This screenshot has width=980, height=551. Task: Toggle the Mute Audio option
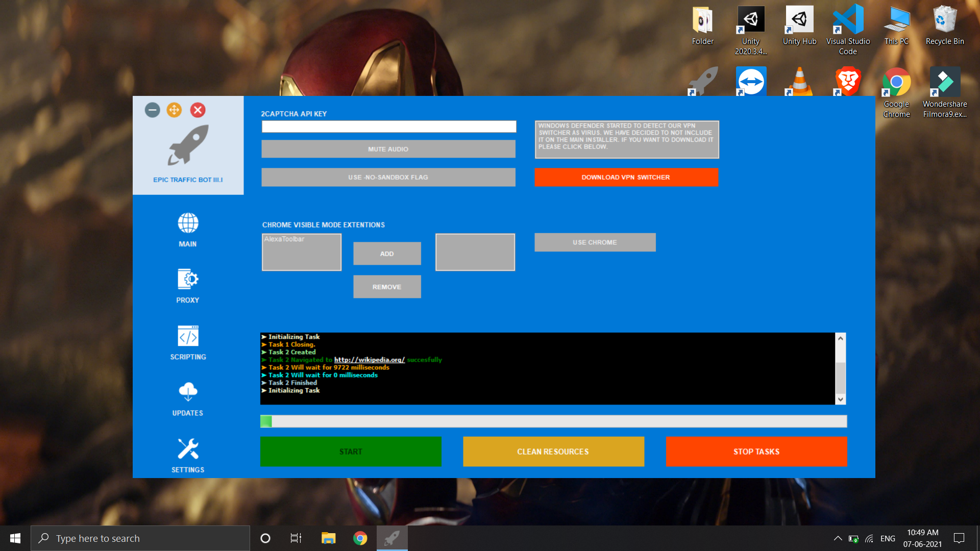(x=388, y=149)
